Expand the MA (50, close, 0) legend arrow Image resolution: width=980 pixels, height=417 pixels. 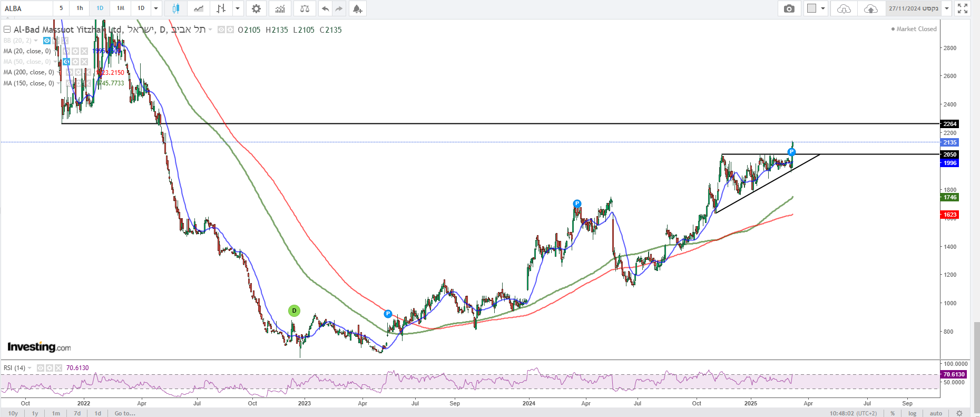[x=56, y=62]
